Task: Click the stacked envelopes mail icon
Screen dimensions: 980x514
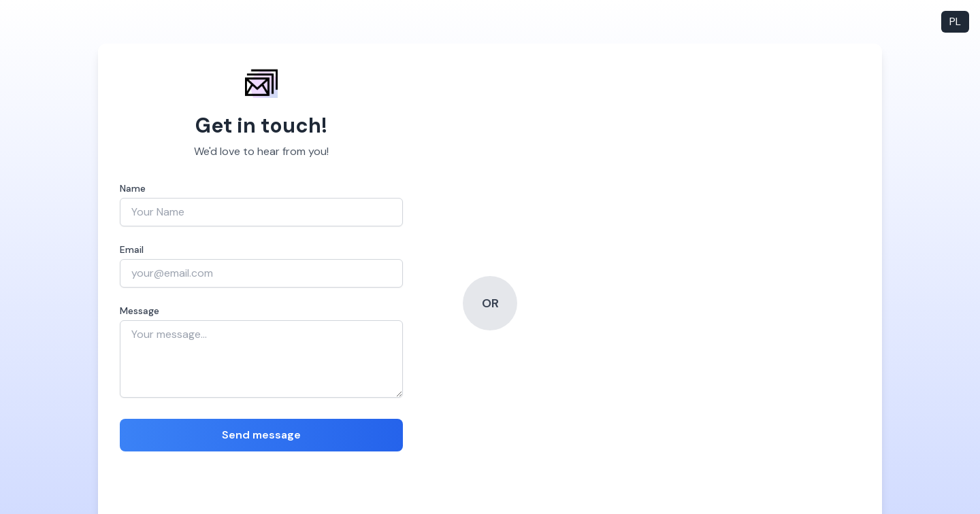Action: point(261,83)
